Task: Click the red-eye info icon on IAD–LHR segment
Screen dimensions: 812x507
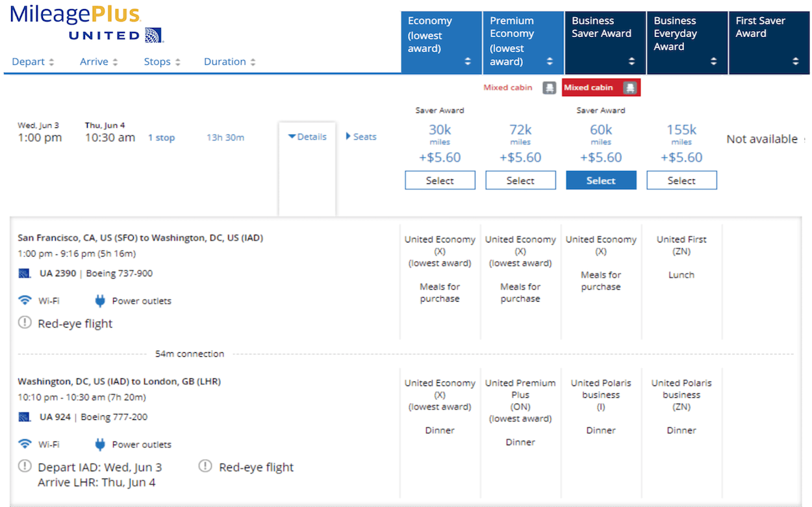Action: (205, 466)
